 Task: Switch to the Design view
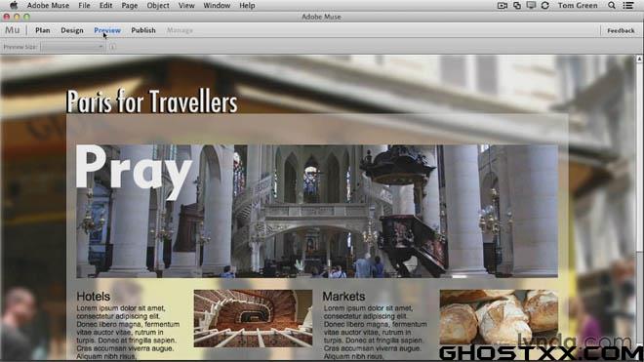72,30
